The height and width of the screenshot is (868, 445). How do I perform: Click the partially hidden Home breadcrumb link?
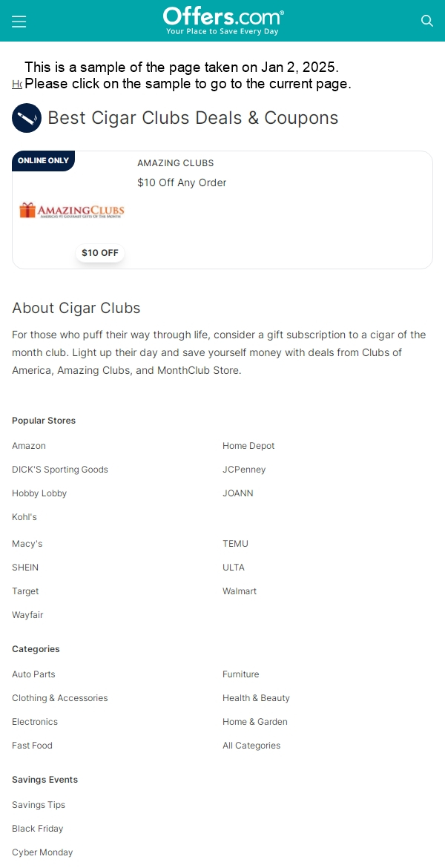coord(16,84)
